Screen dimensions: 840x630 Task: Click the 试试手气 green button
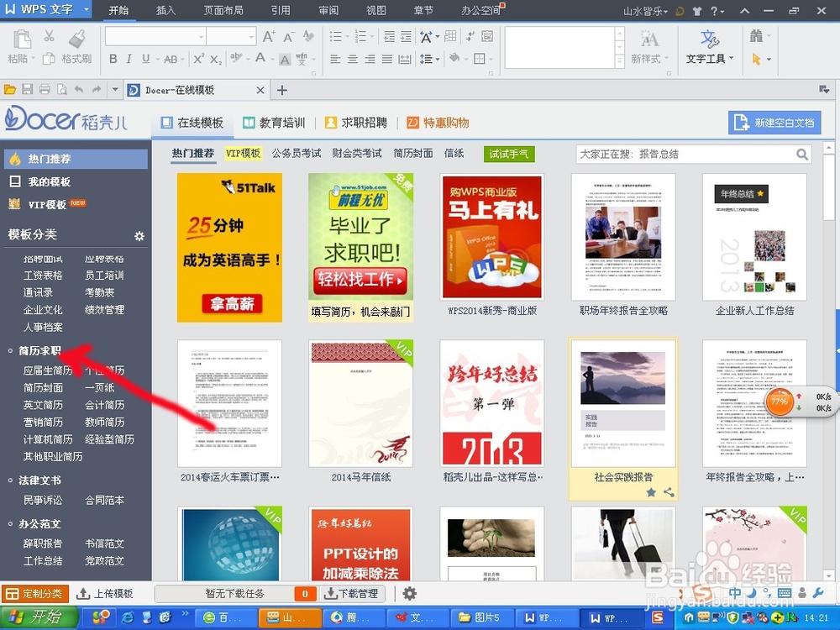509,154
